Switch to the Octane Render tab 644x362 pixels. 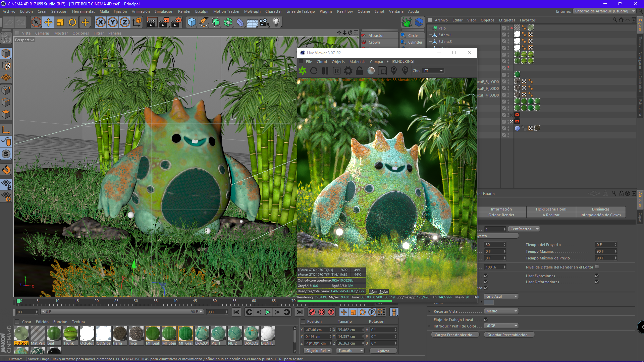(x=501, y=215)
